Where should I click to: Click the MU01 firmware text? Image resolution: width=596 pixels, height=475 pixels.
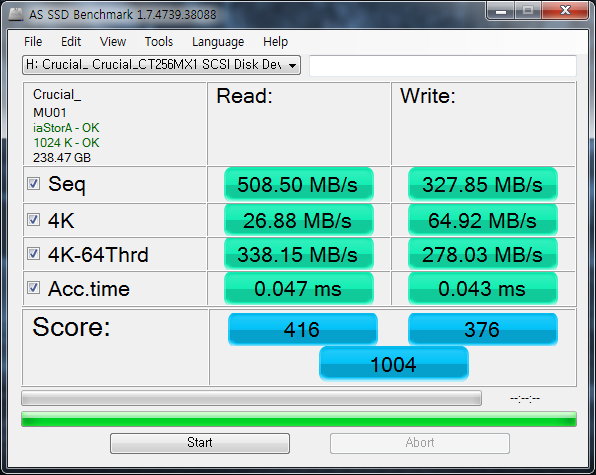(50, 113)
